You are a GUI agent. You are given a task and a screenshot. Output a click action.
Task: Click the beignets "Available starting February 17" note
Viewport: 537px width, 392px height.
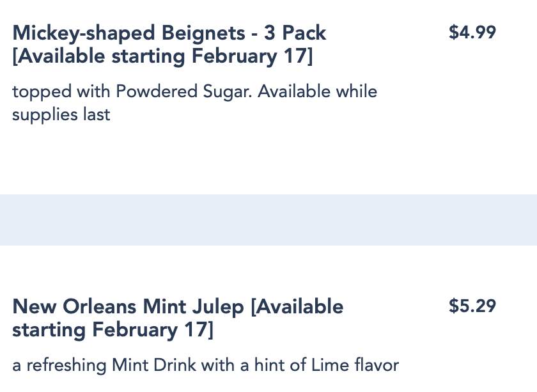tap(162, 57)
